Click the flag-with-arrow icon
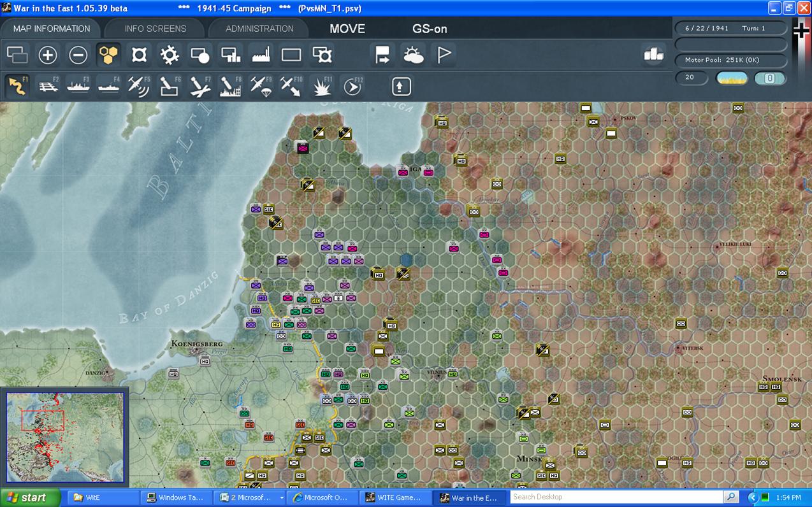The image size is (812, 507). (x=382, y=55)
